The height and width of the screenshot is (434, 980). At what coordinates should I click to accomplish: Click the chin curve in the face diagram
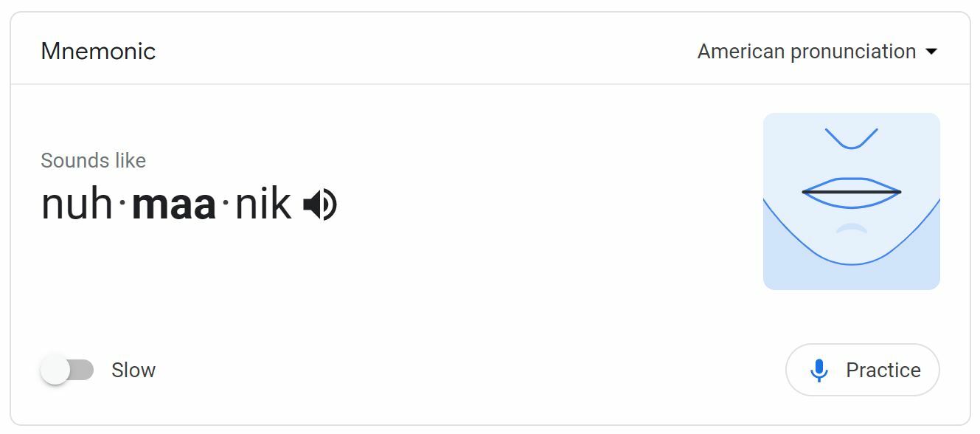coord(851,261)
